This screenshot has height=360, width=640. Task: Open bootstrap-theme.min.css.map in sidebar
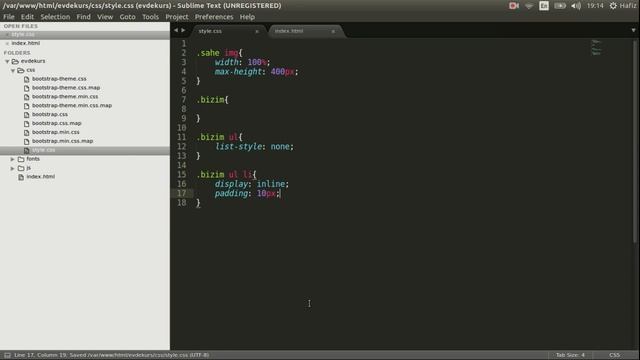click(72, 106)
